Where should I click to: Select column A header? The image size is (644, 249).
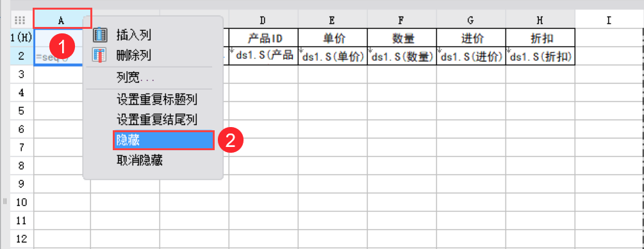62,19
